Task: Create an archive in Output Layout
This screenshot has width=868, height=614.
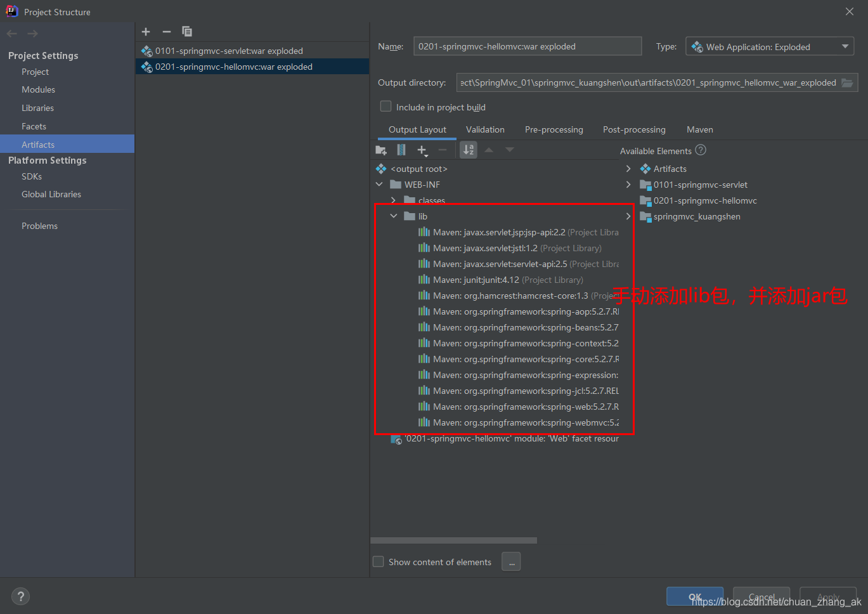Action: point(401,150)
